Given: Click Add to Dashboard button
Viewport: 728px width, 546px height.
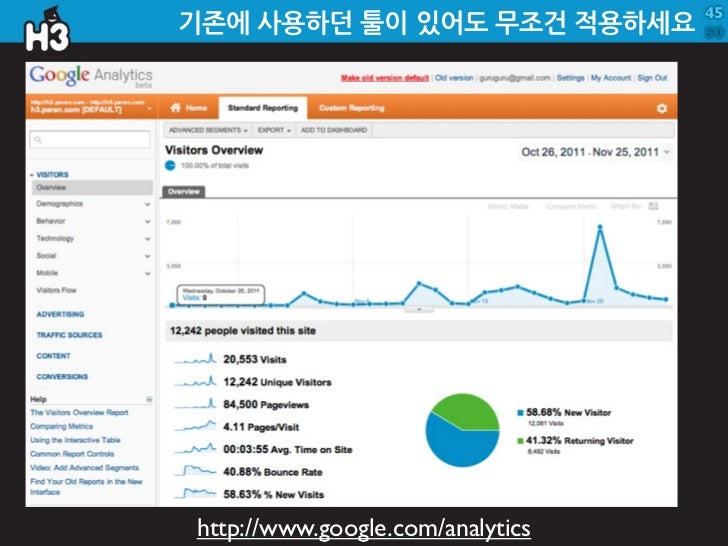Looking at the screenshot, I should [x=334, y=130].
